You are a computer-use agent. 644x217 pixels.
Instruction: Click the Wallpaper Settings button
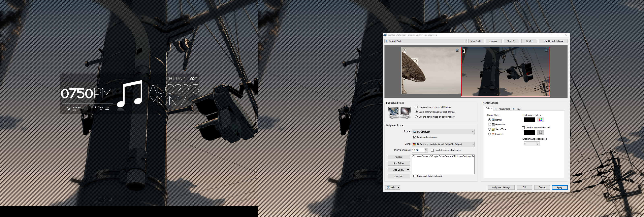tap(501, 187)
